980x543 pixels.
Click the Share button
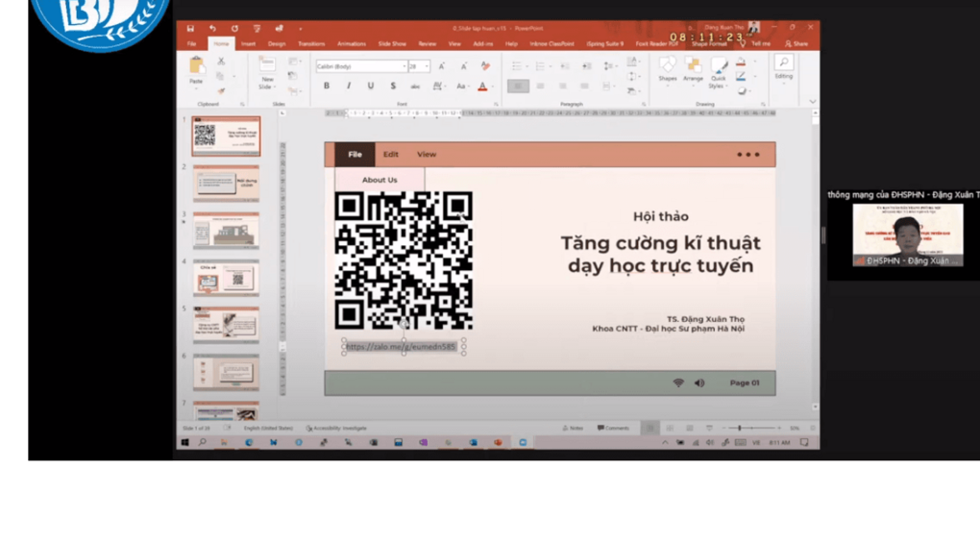click(x=796, y=44)
